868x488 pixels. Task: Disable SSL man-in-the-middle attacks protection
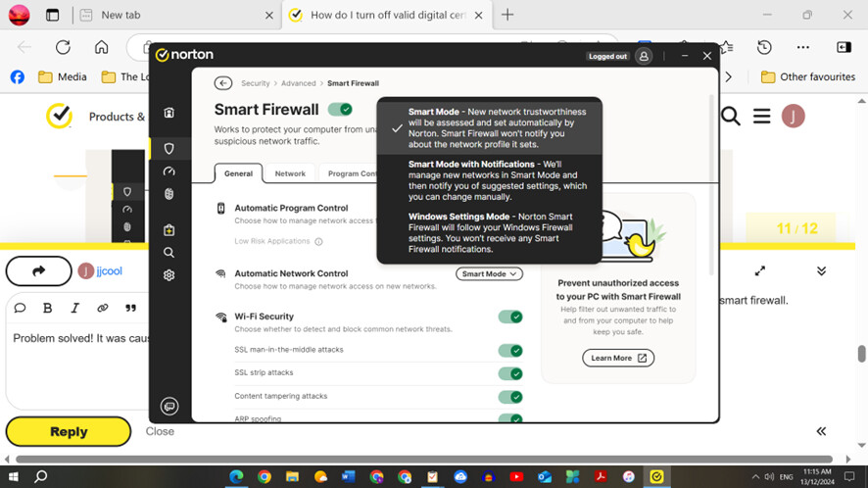[x=509, y=350]
